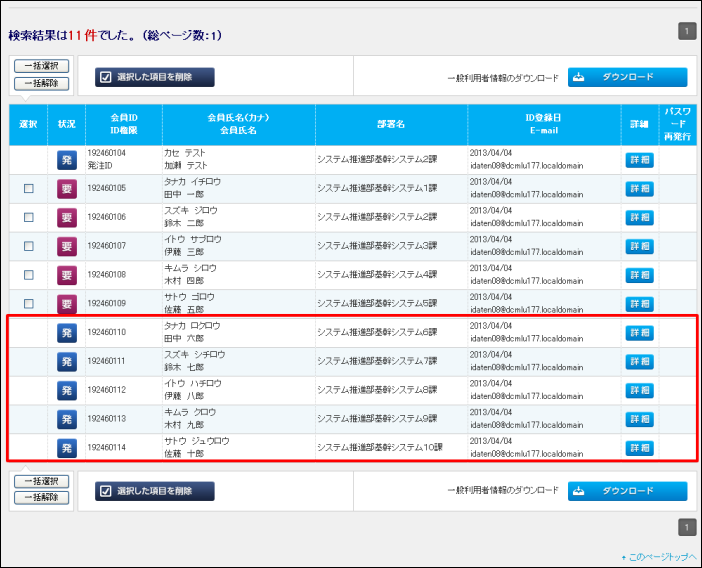Click the top 選択した項目を削除 button
Viewport: 702px width, 568px height.
tap(155, 77)
